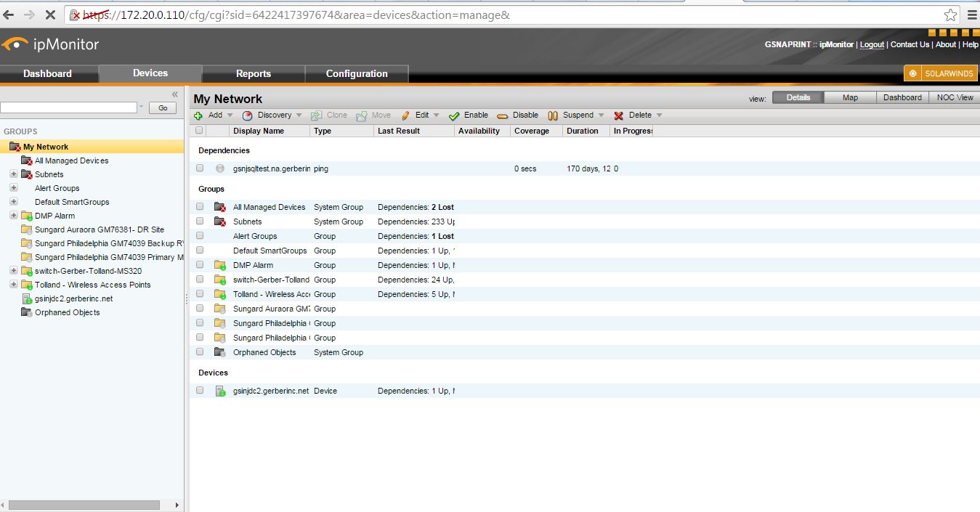Open the Discovery dropdown arrow

[x=299, y=115]
